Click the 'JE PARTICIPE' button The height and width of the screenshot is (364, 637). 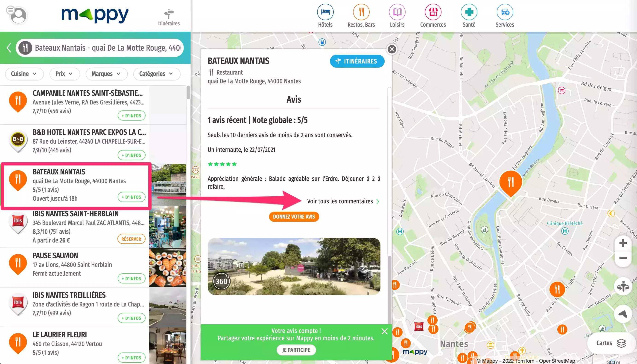(x=296, y=350)
